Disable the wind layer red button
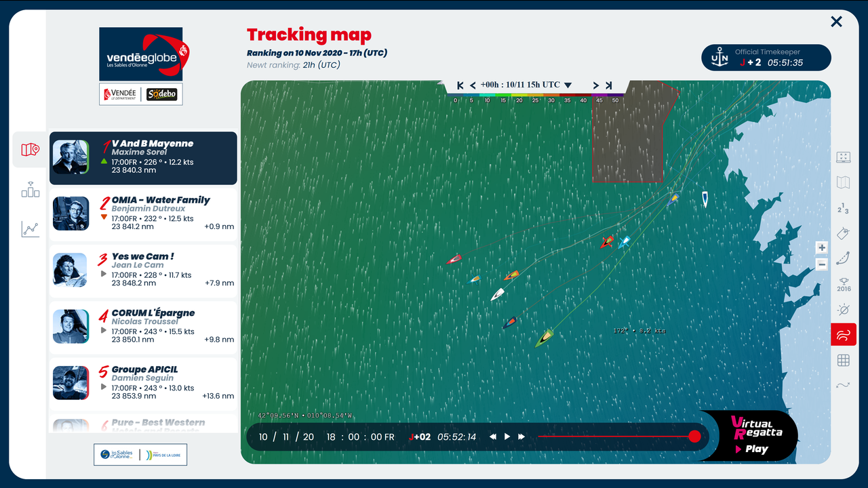This screenshot has height=488, width=868. click(x=844, y=335)
